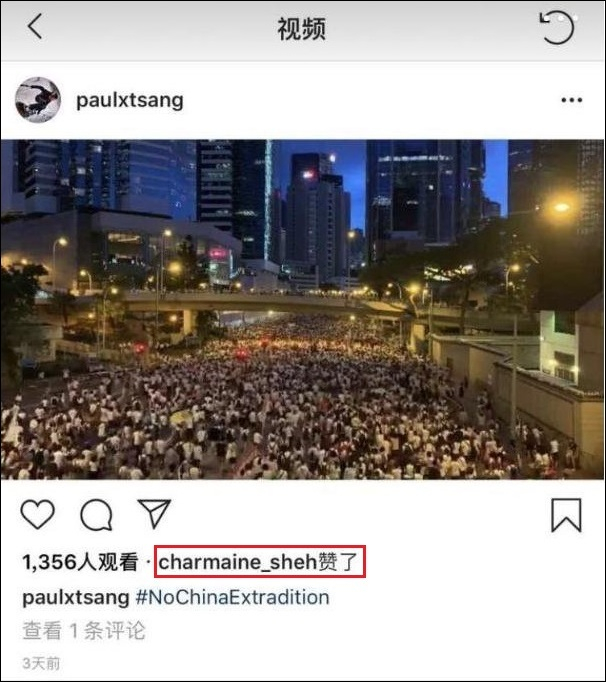
Task: Tap the paulxtsang name in the caption
Action: [x=76, y=598]
